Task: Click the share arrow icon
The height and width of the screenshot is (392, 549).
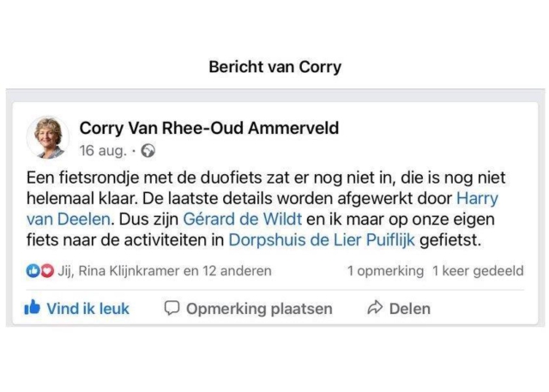Action: click(375, 308)
